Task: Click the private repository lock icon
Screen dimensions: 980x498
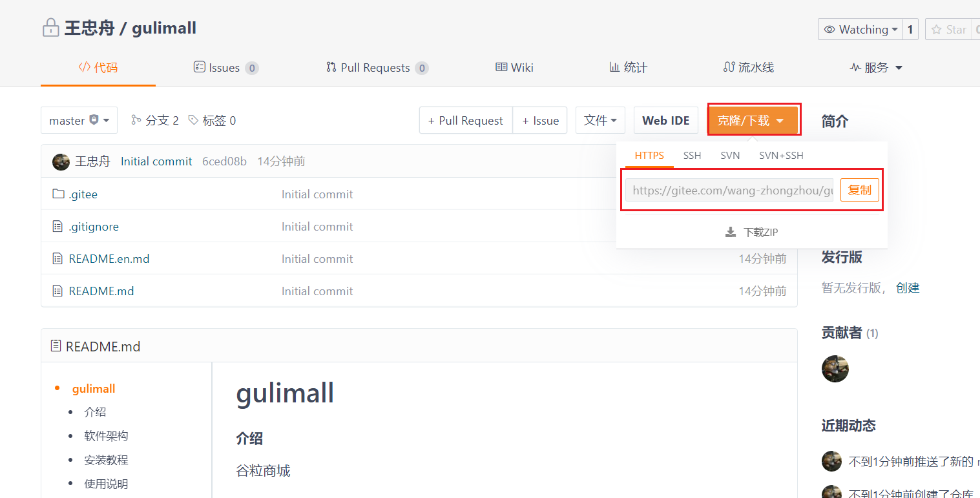Action: pos(50,28)
